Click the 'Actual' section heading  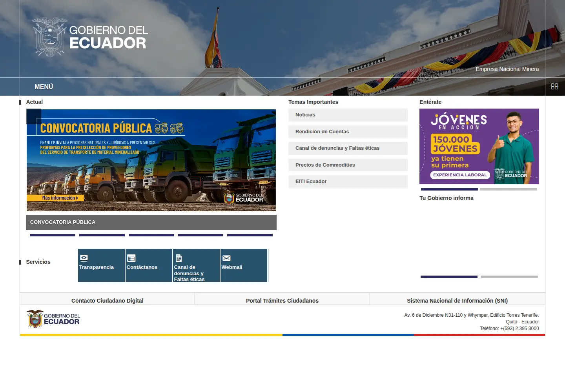(x=34, y=102)
